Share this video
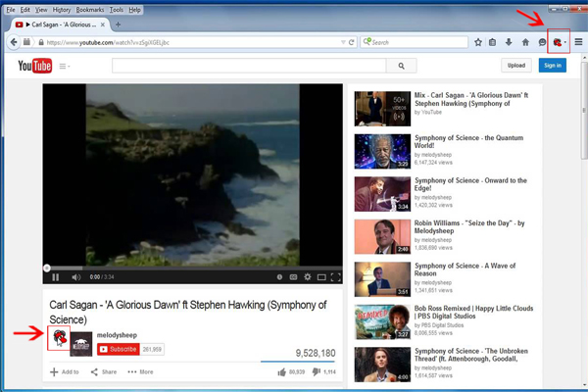The height and width of the screenshot is (392, 588). (104, 371)
